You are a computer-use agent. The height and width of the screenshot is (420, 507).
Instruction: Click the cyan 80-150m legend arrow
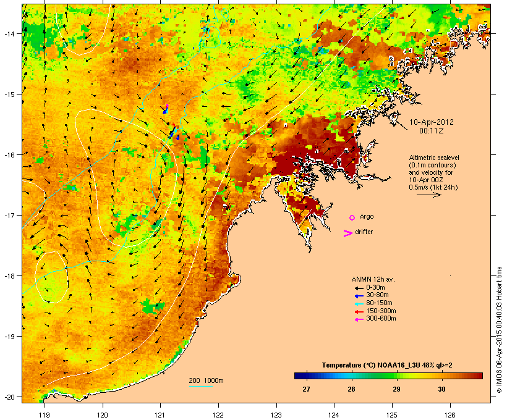click(x=359, y=304)
